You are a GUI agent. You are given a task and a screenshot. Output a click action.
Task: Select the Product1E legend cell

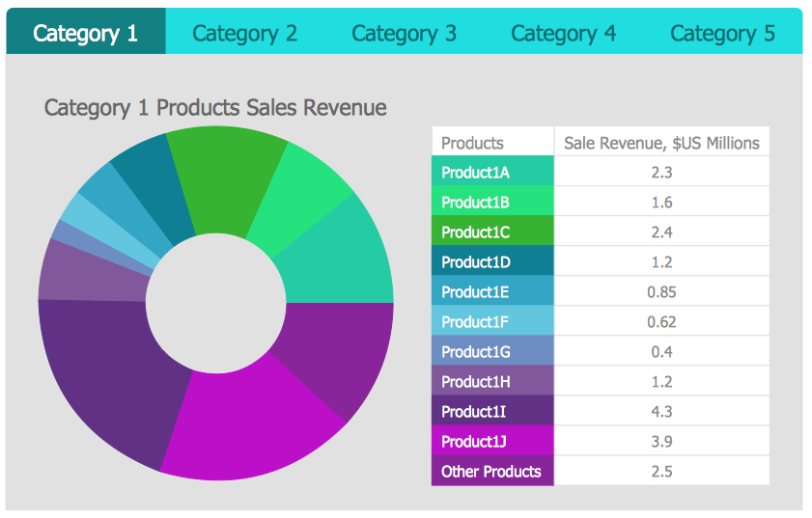[x=492, y=292]
